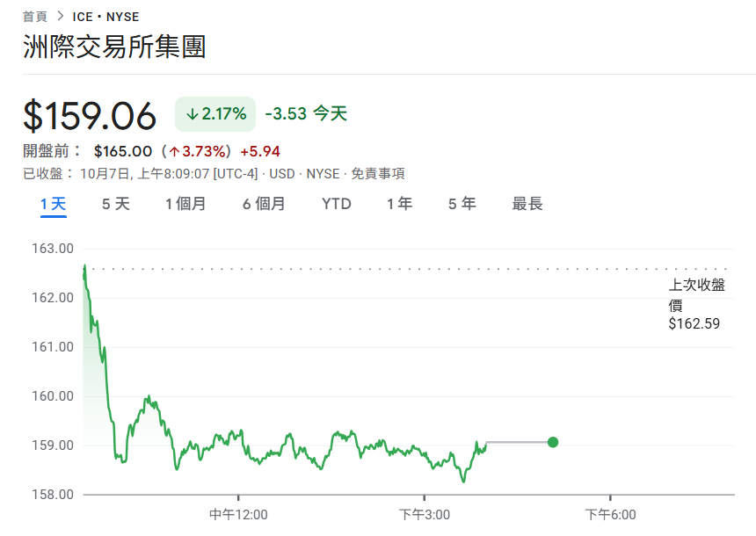View the "5 年" price history
The width and height of the screenshot is (756, 536).
click(460, 203)
